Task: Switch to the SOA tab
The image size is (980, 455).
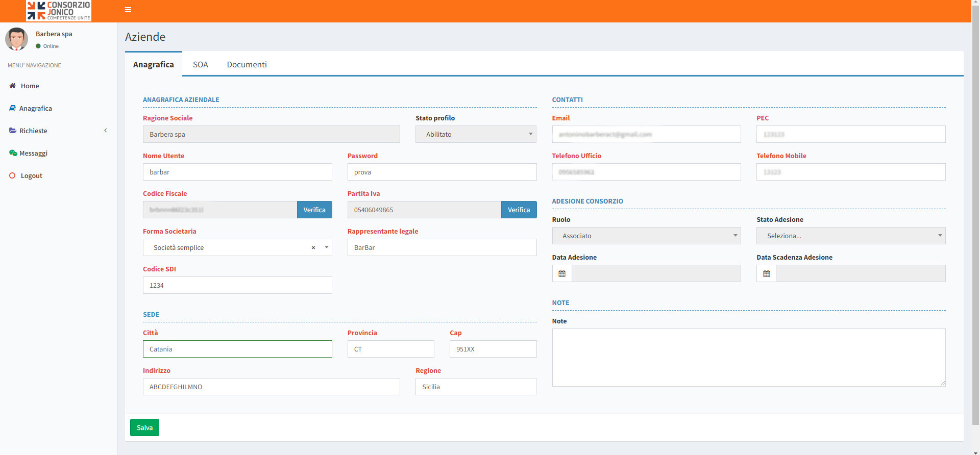Action: 200,64
